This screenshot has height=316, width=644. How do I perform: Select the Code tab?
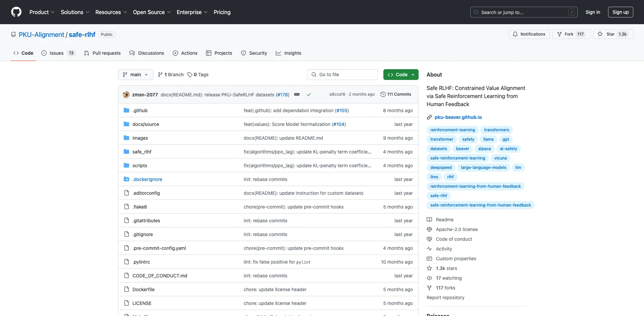23,53
